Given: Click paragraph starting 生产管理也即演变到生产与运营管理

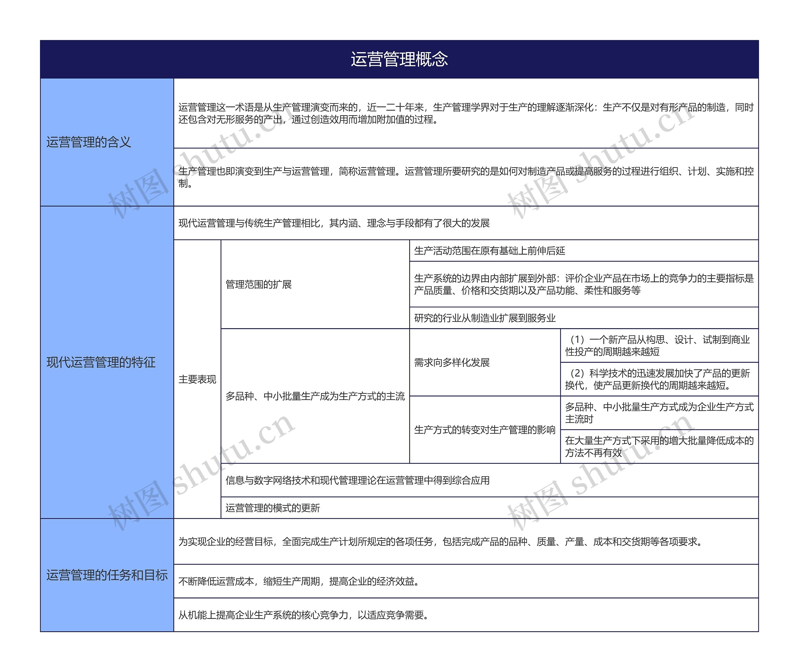Looking at the screenshot, I should click(466, 177).
